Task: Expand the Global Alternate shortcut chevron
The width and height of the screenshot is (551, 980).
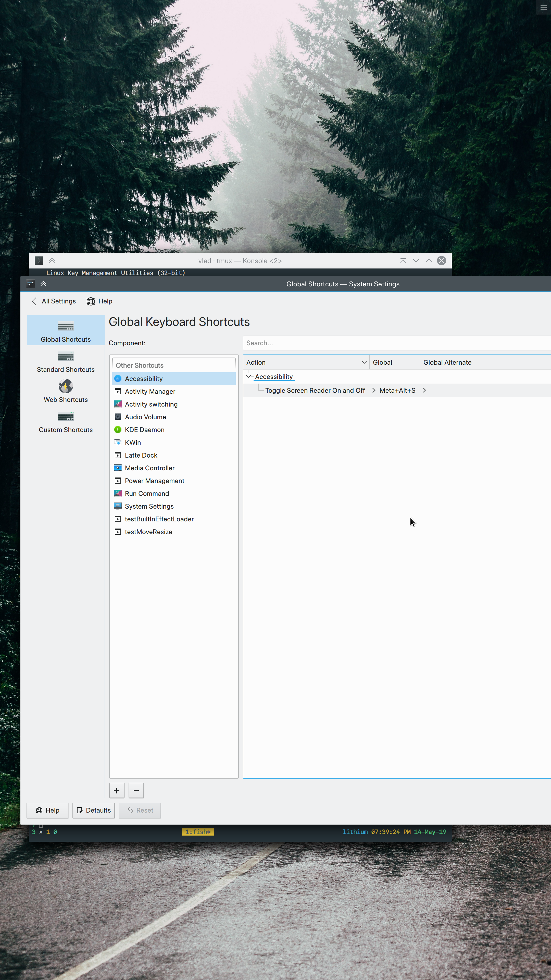Action: 424,390
